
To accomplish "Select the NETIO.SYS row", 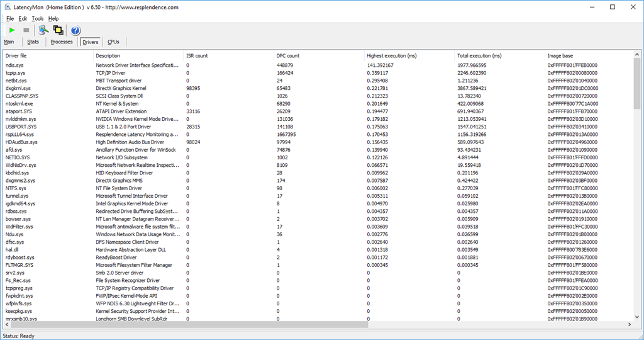I will point(318,157).
